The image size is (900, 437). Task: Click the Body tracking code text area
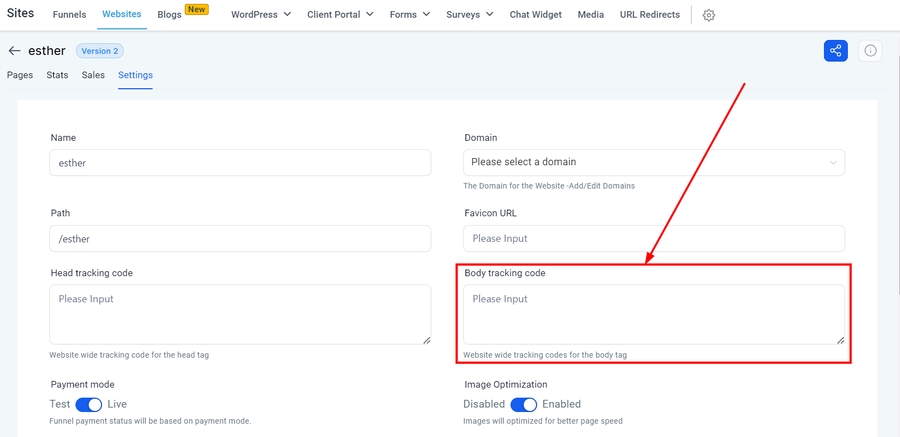pos(654,314)
